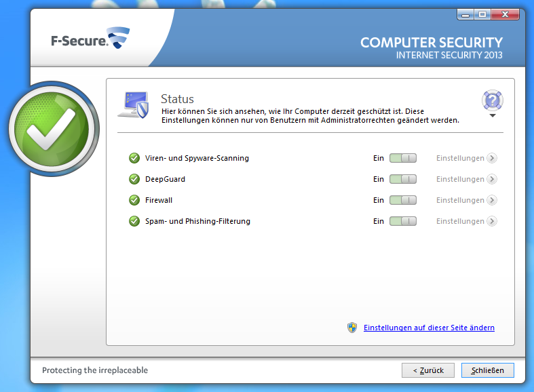Open help via the question mark icon

(x=493, y=100)
